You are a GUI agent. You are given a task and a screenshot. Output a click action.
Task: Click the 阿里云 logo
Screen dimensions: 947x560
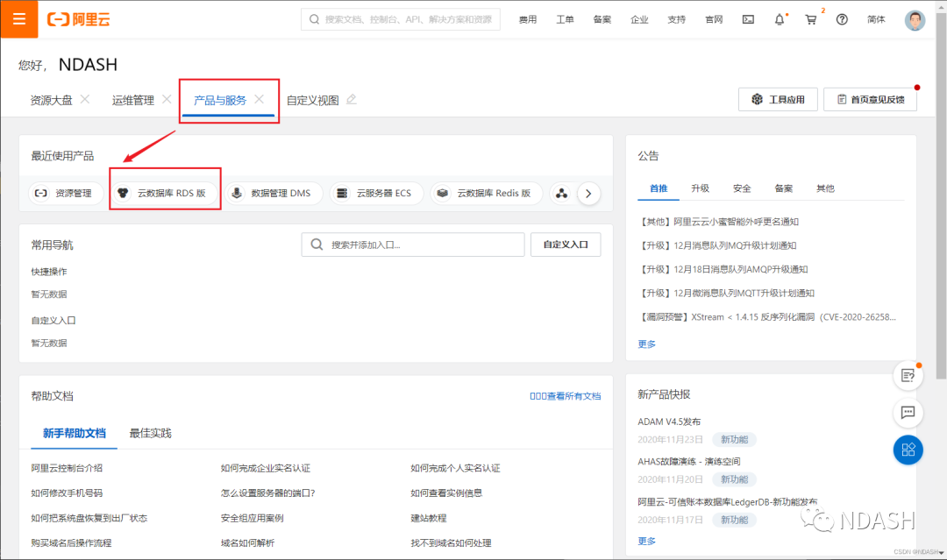[79, 18]
